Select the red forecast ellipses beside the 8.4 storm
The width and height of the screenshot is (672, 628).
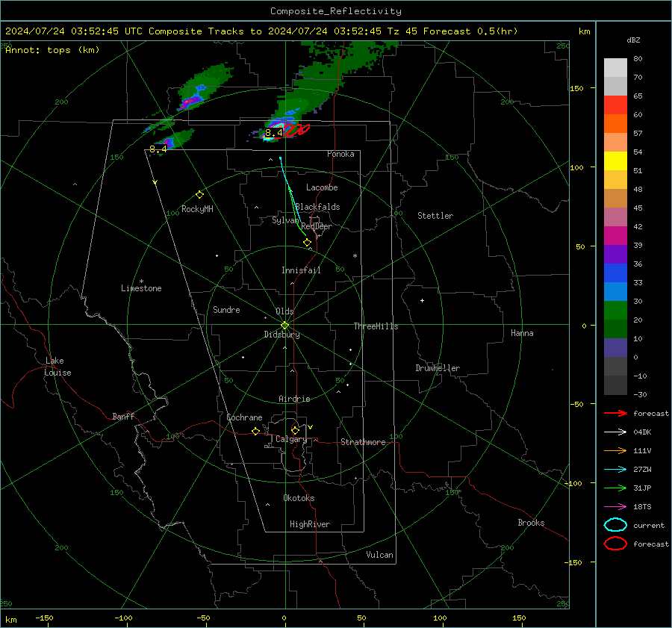pyautogui.click(x=296, y=129)
